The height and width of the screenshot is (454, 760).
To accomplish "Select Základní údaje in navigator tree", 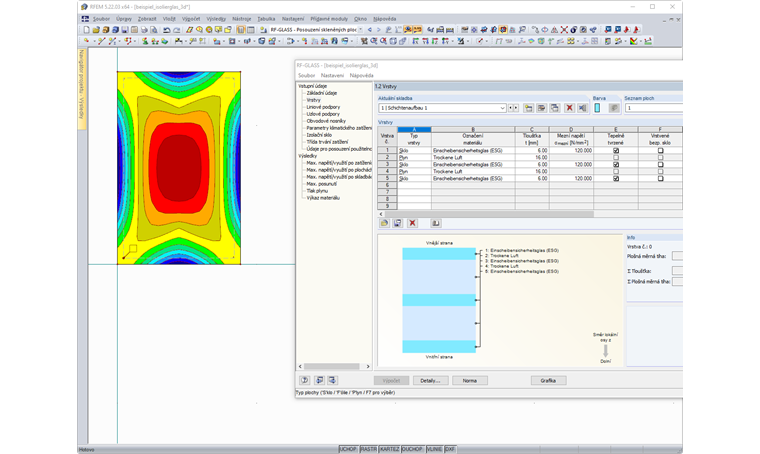I will [322, 93].
